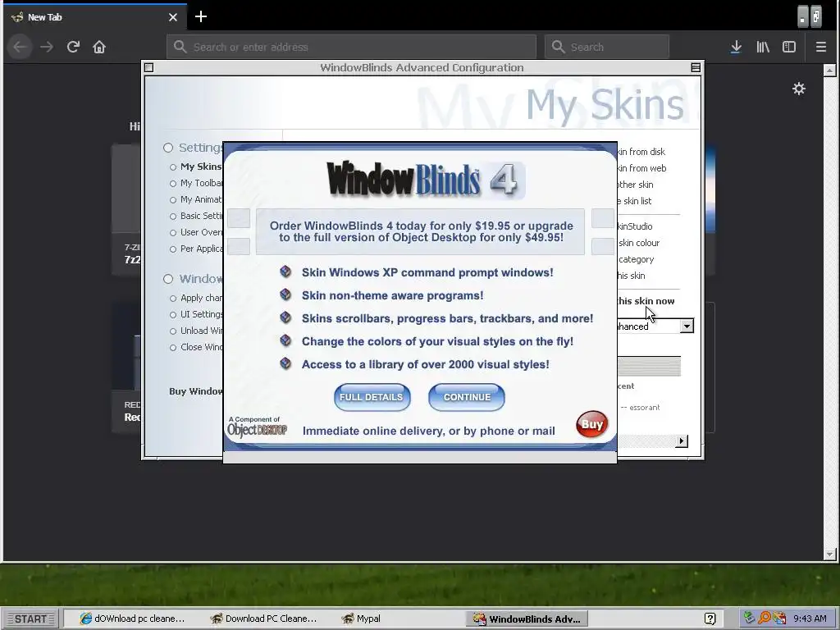Select Close Window radio option
Image resolution: width=840 pixels, height=630 pixels.
click(173, 348)
